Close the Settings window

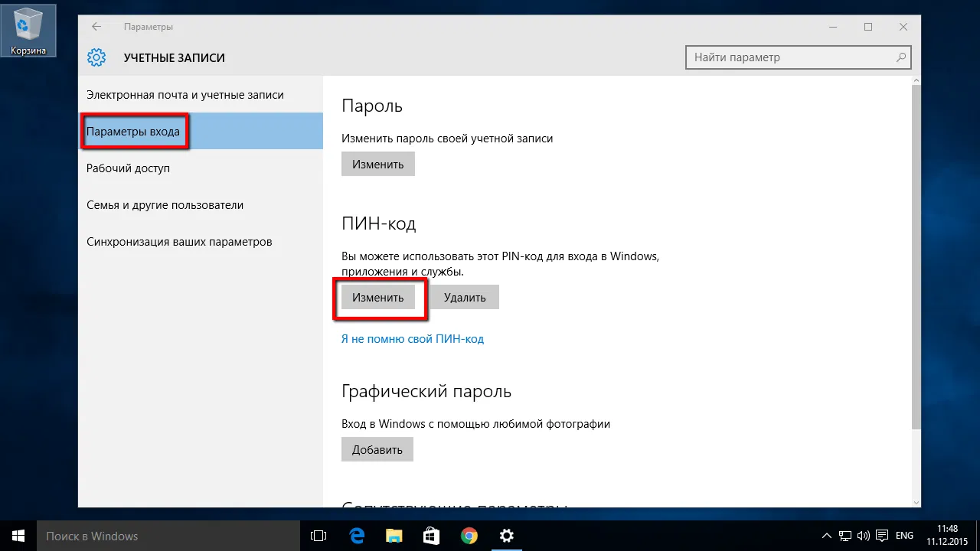tap(903, 27)
